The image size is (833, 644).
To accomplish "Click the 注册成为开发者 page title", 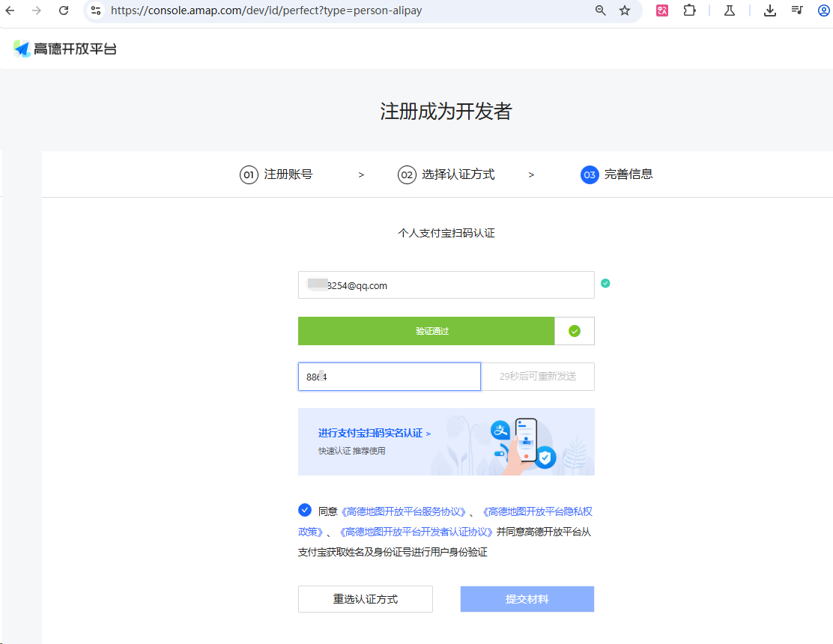I will coord(446,112).
